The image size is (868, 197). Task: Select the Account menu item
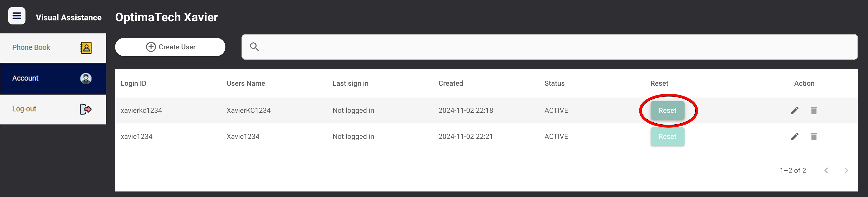click(x=53, y=78)
